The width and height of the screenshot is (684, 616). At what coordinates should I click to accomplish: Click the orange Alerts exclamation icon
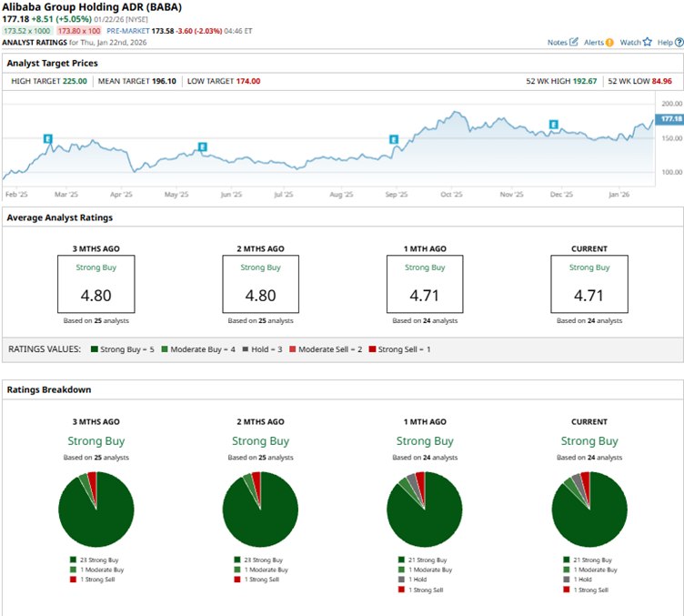point(609,43)
